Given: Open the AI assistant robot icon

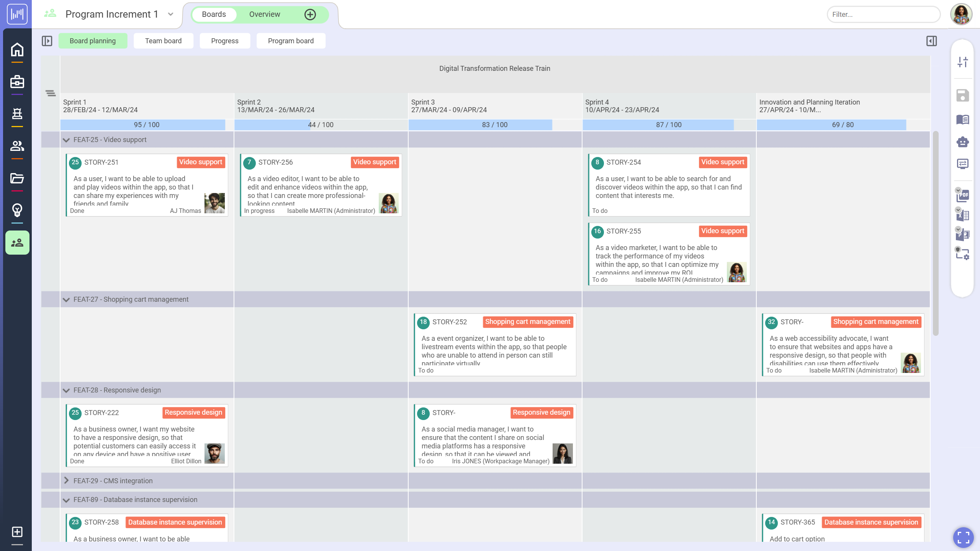Looking at the screenshot, I should click(962, 142).
